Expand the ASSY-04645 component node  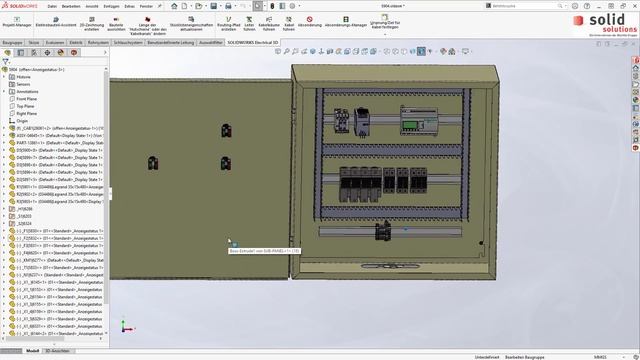point(4,136)
